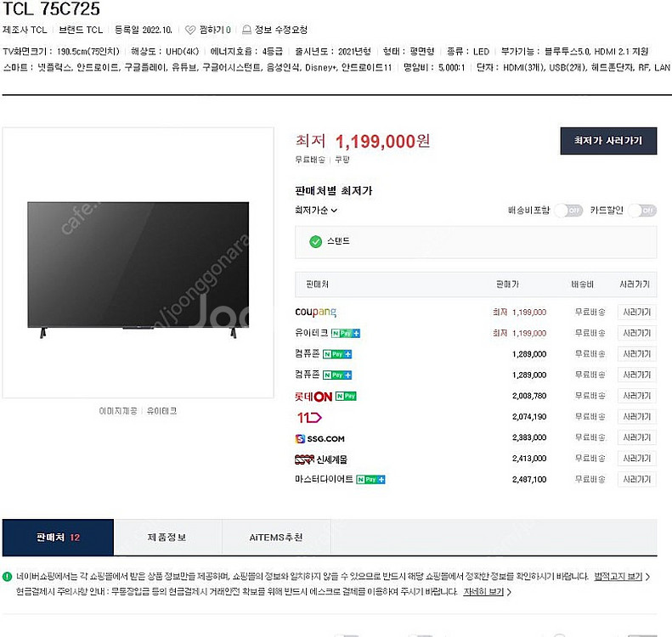Click the 2,008,780 price for 롯데ON
The width and height of the screenshot is (672, 637).
click(x=529, y=396)
